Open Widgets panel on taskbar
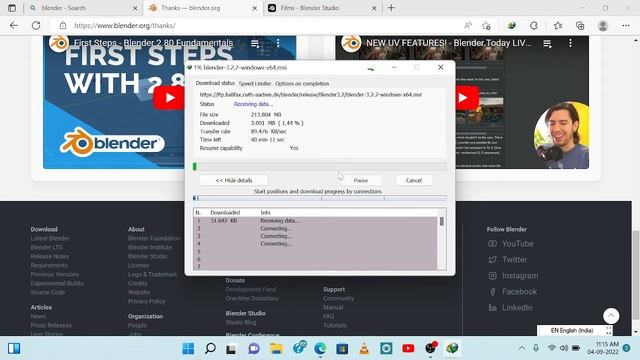Image resolution: width=640 pixels, height=360 pixels. [14, 349]
